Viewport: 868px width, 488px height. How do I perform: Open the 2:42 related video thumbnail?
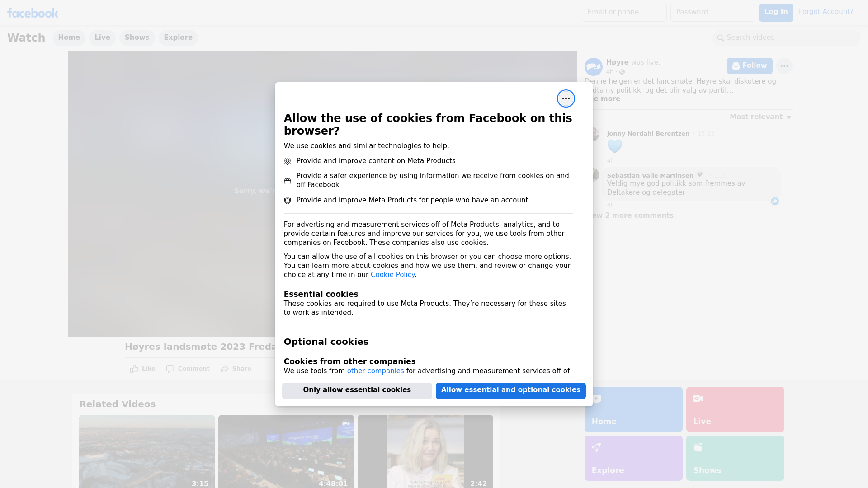(425, 451)
